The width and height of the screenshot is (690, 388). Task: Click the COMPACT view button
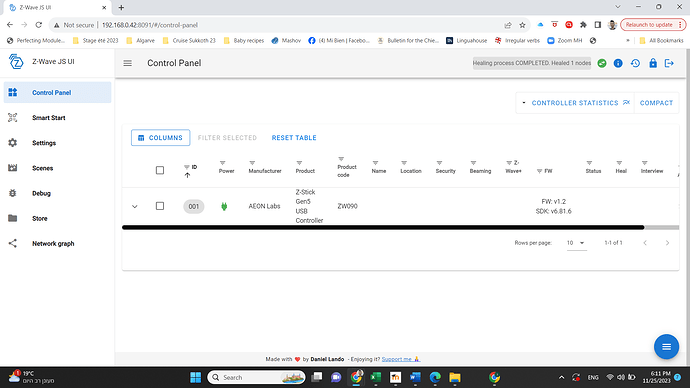[x=656, y=103]
